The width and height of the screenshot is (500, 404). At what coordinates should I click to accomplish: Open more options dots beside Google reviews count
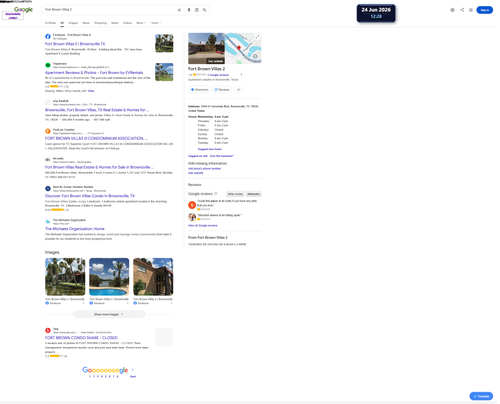click(x=241, y=75)
